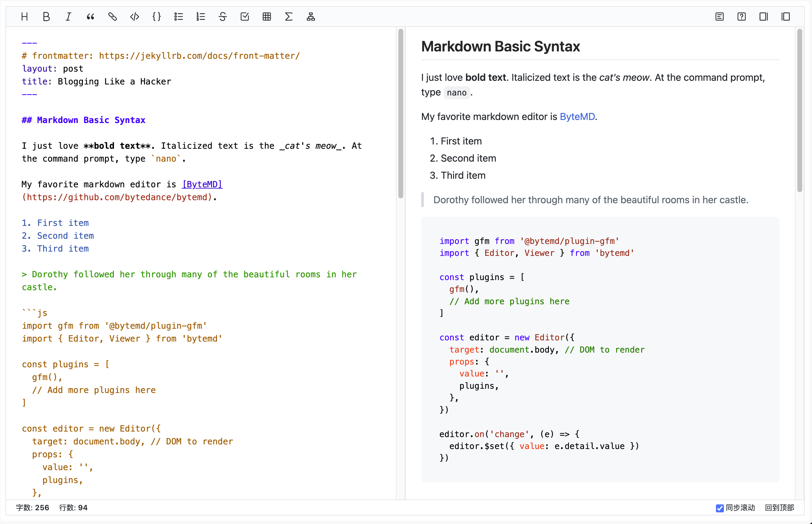Click 'bold text' in the preview paragraph
812x524 pixels.
486,77
